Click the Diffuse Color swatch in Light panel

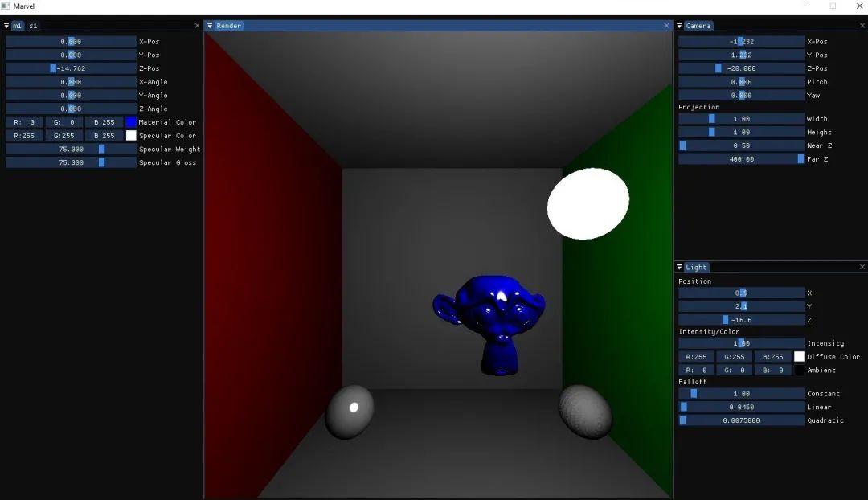click(x=800, y=356)
